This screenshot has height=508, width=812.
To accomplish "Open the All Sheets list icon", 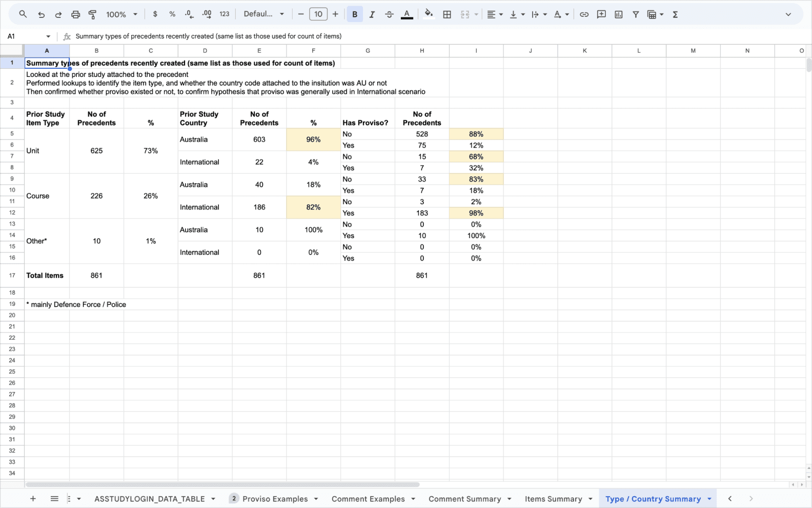I will coord(54,499).
